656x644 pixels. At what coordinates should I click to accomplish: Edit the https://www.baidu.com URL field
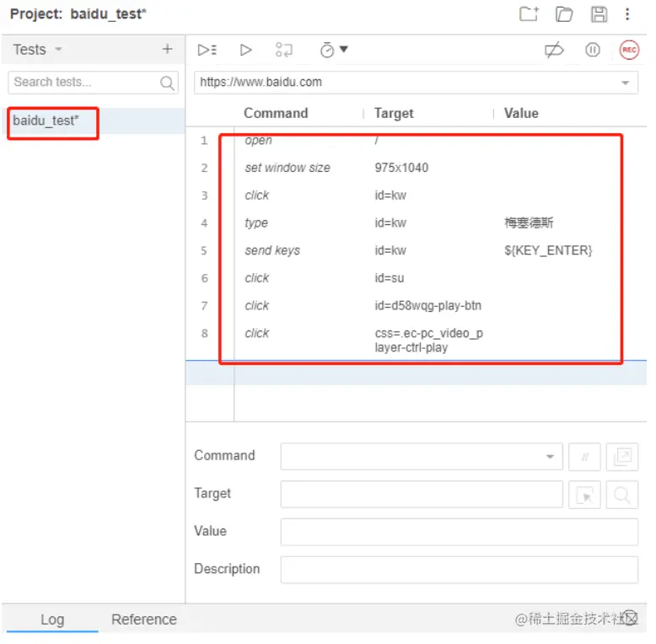[x=416, y=83]
